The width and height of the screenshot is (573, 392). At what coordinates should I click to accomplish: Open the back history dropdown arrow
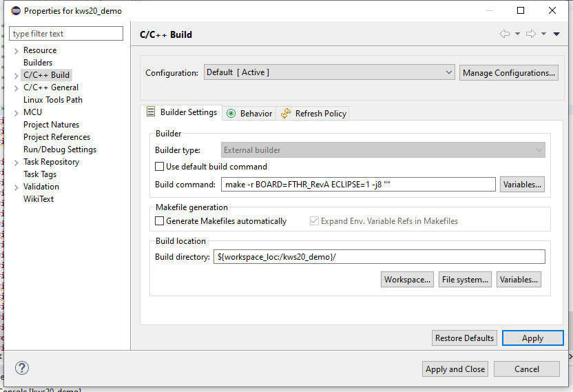(517, 34)
